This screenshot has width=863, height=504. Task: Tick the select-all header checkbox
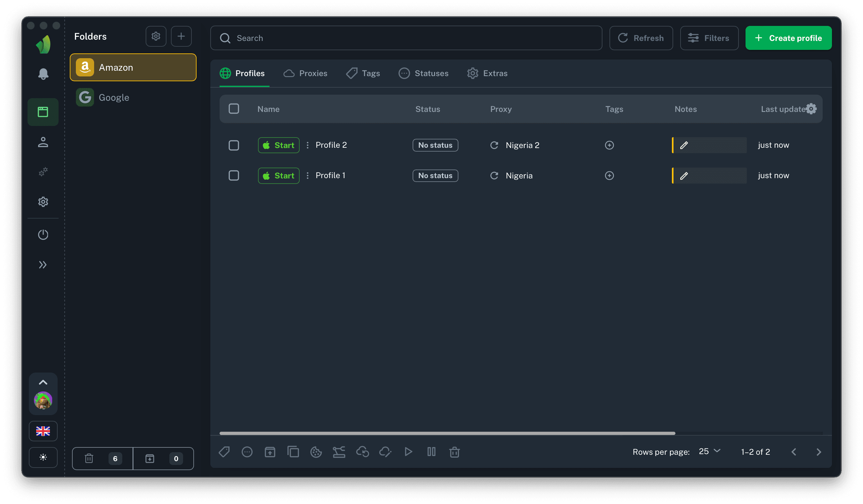[234, 109]
